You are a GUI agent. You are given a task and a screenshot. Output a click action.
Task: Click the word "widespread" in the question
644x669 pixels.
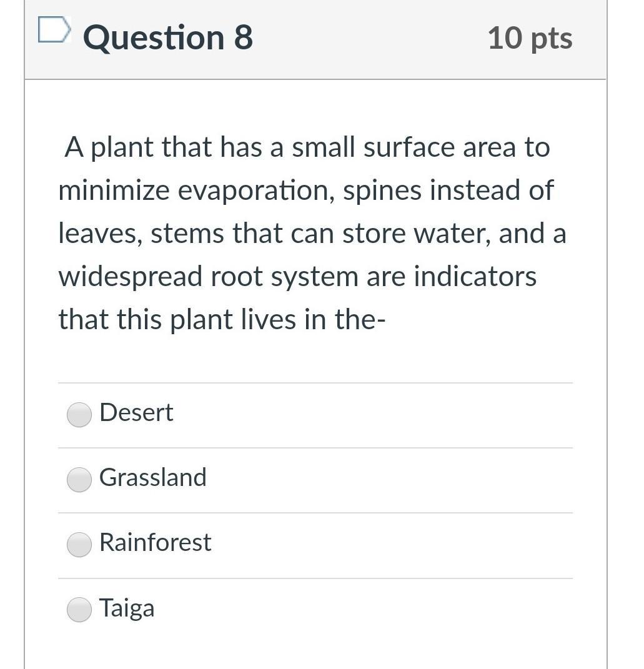tap(130, 276)
